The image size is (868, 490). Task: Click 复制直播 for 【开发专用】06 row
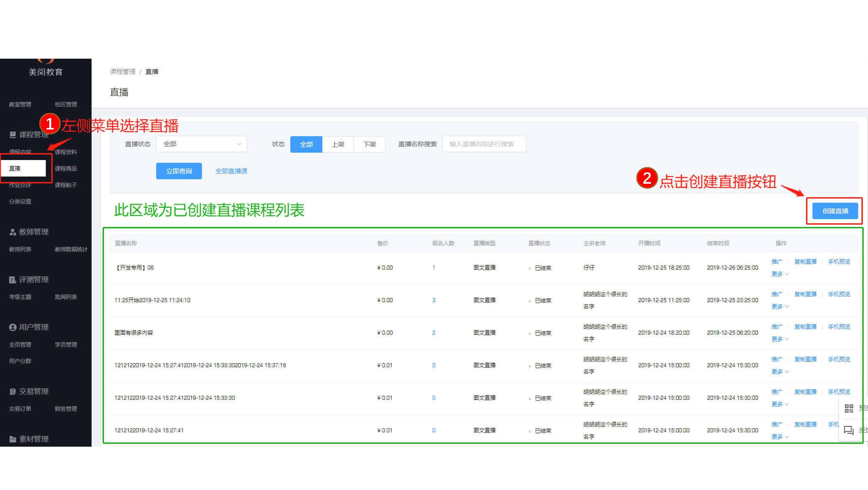click(805, 262)
